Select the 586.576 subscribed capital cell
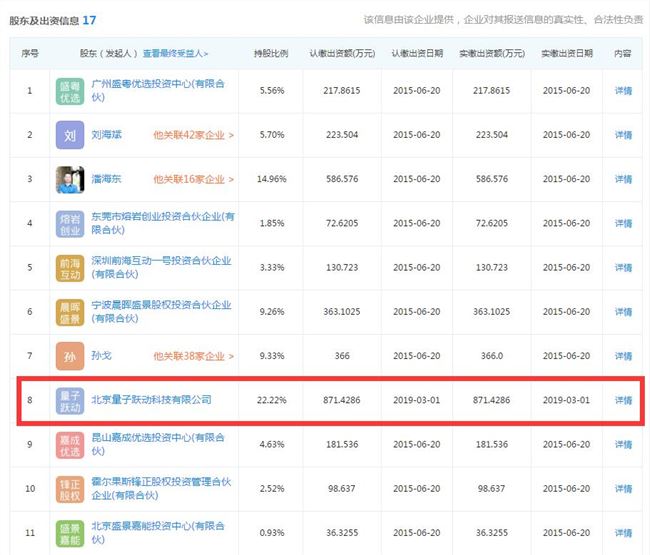This screenshot has width=650, height=555. pyautogui.click(x=342, y=179)
